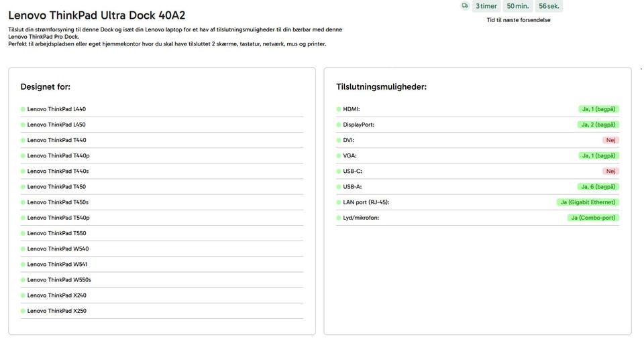
Task: Click the 'Designet for:' heading
Action: click(x=46, y=86)
